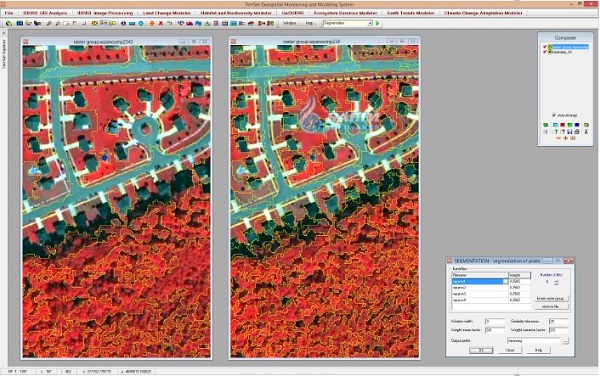Click the red X icon in the toolbar

pos(161,23)
